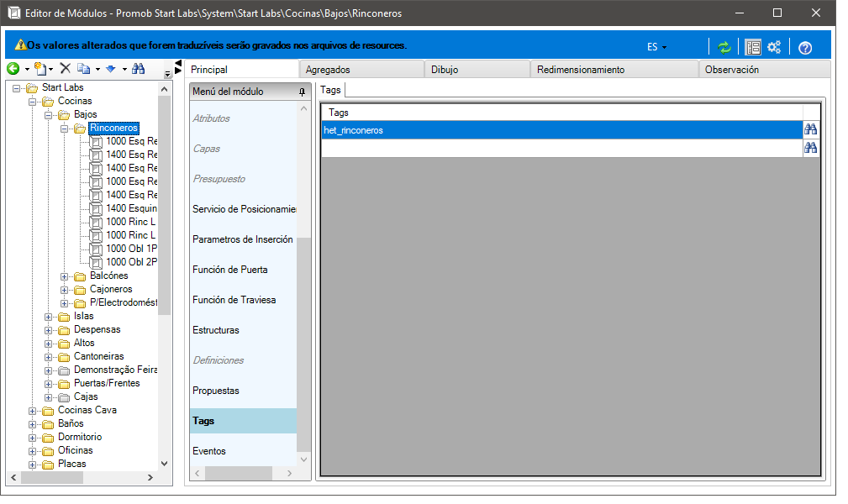Click the green refresh arrows icon

(724, 48)
